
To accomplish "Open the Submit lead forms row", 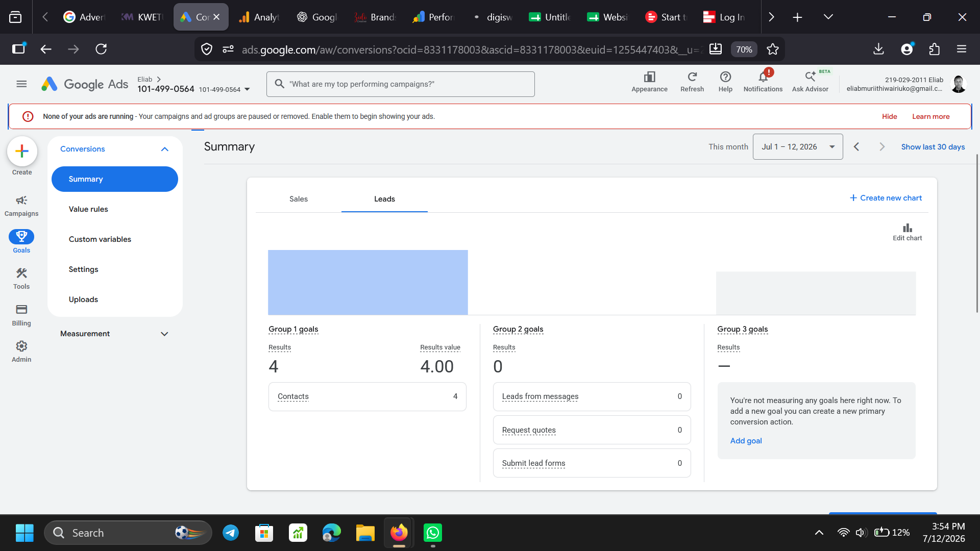I will click(x=592, y=463).
